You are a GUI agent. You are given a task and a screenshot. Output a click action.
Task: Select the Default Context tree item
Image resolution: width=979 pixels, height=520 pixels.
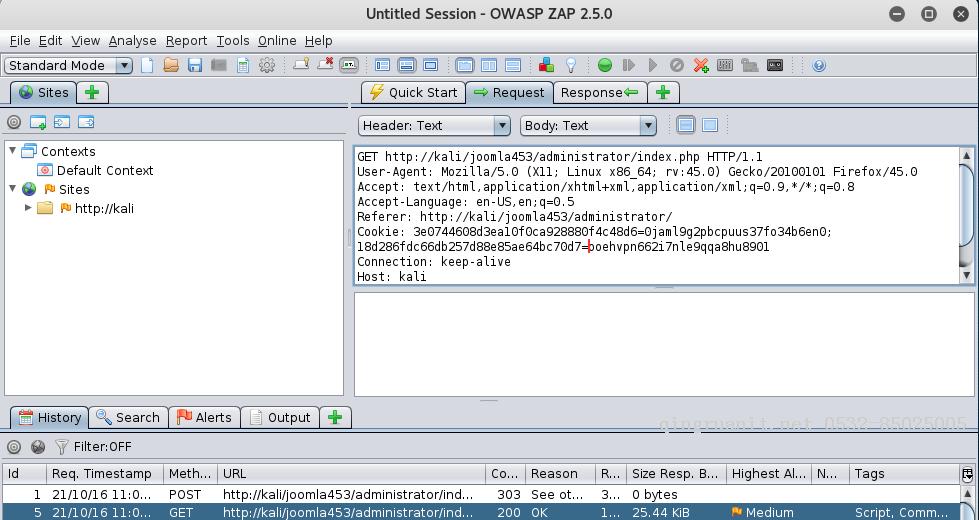pos(104,170)
